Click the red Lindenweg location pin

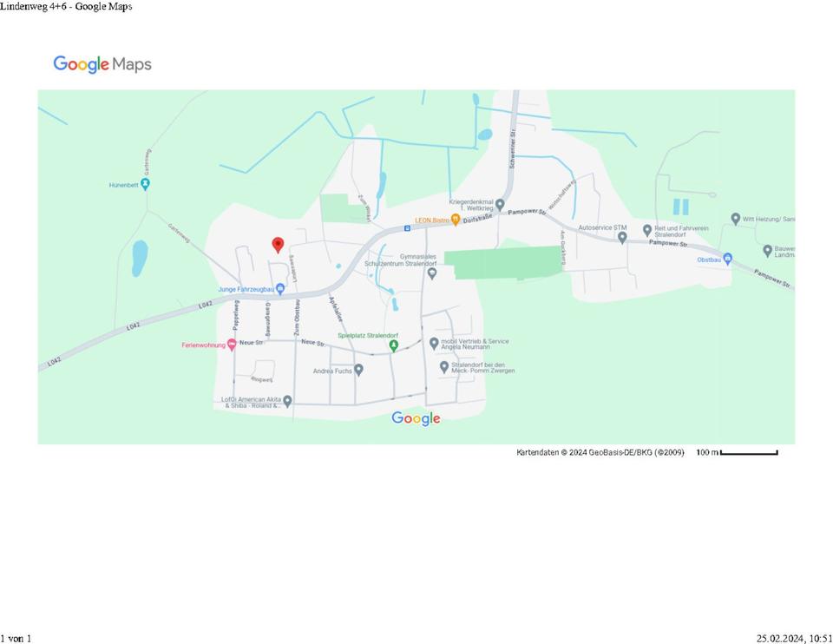278,245
